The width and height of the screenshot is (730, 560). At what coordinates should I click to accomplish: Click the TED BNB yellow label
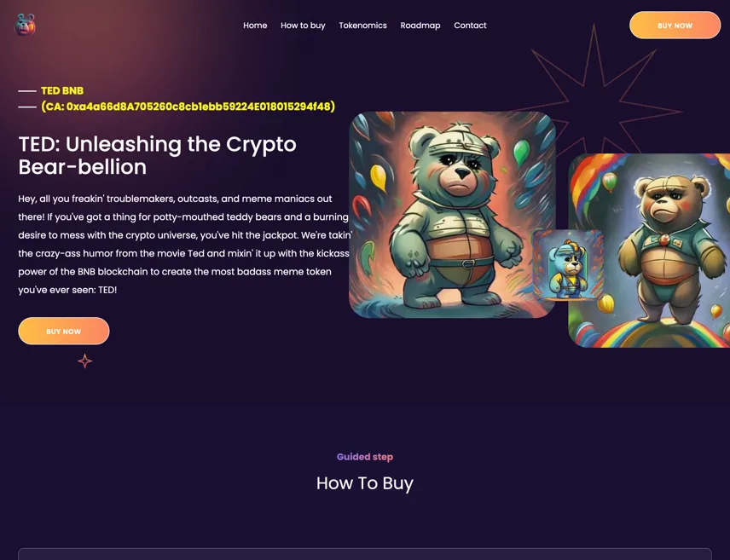tap(62, 90)
